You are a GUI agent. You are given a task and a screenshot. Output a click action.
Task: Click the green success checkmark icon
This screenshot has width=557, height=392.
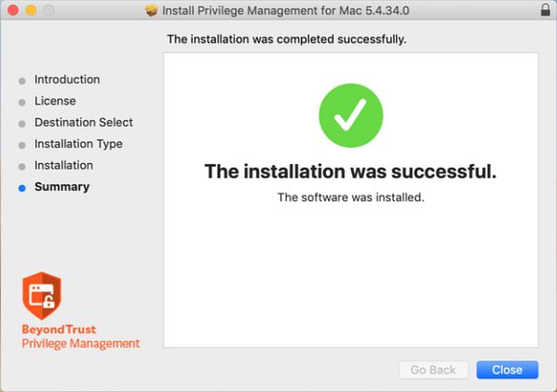[x=351, y=115]
